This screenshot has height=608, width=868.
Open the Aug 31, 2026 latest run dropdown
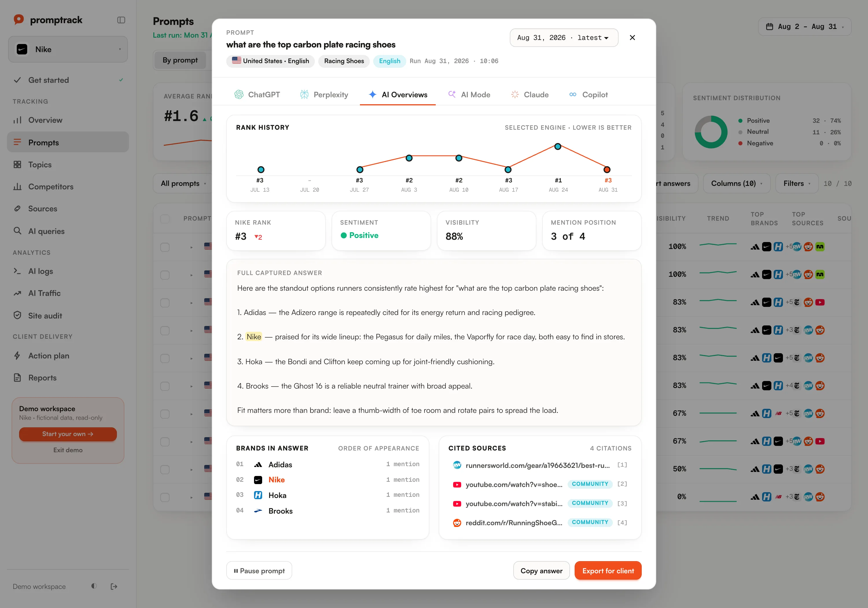tap(564, 37)
